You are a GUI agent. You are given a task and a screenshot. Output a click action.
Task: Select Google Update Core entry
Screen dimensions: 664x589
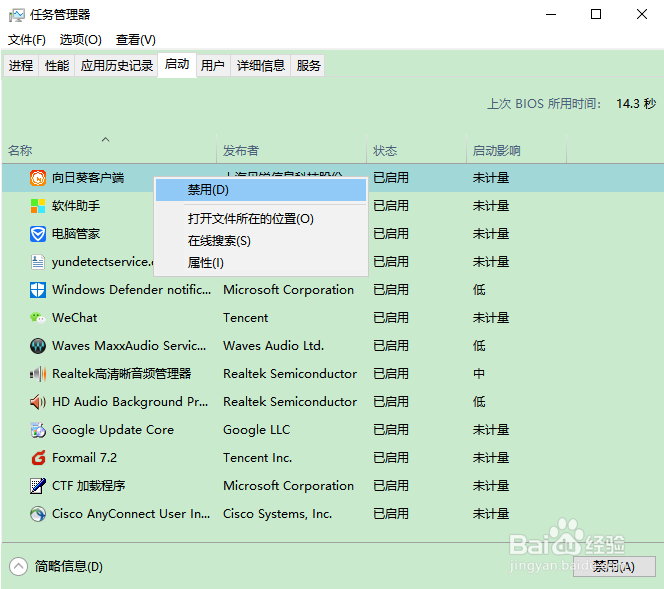(113, 430)
